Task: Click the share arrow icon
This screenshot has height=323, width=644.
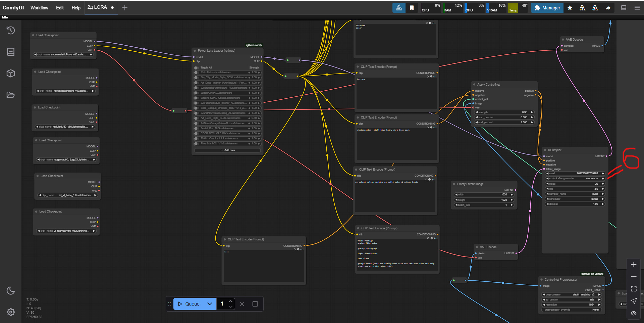Action: (608, 8)
